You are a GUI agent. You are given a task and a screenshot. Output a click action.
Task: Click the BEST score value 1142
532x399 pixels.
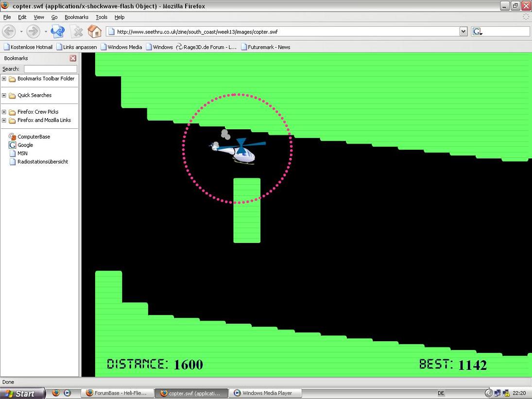click(x=472, y=365)
